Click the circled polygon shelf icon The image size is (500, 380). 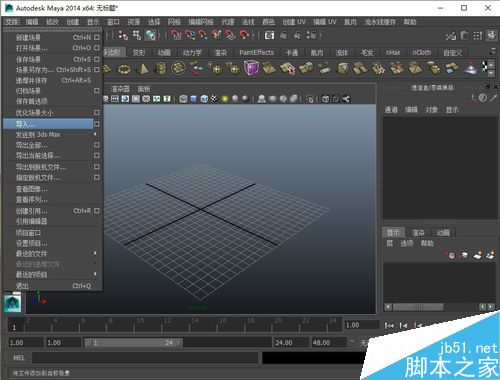pyautogui.click(x=179, y=68)
